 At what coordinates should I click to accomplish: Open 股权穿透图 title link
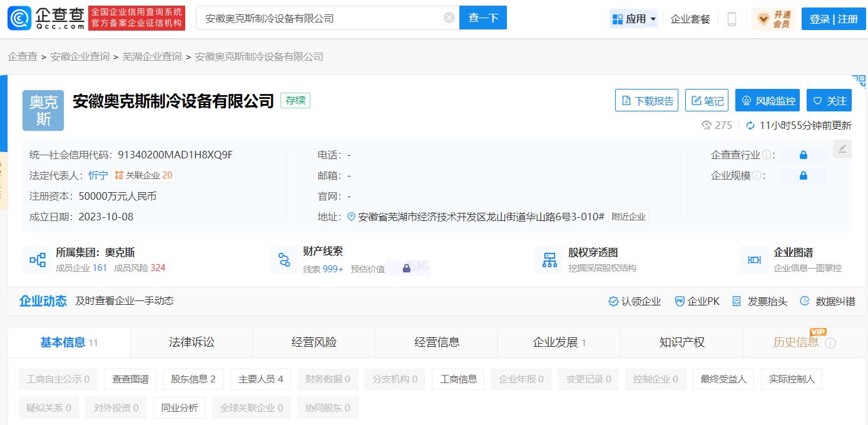pyautogui.click(x=593, y=252)
